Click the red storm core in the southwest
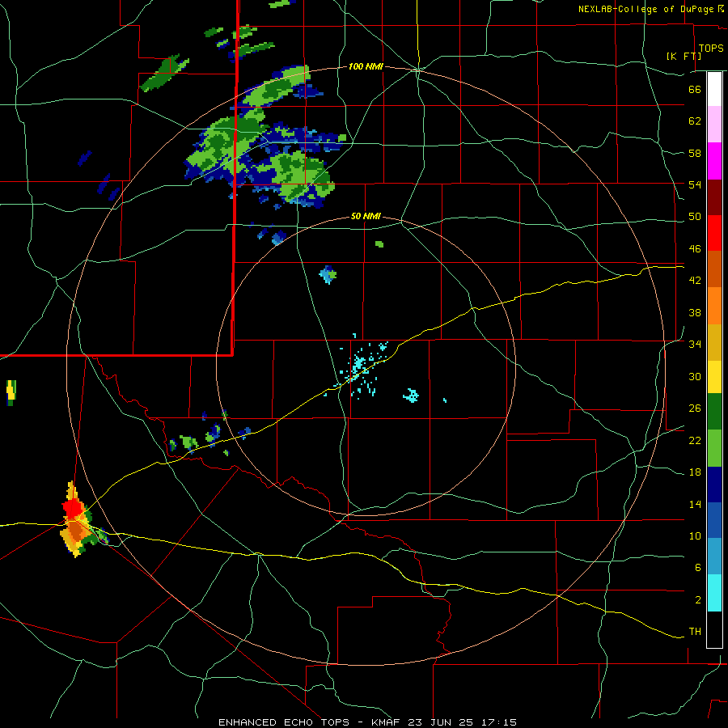This screenshot has width=728, height=728. pyautogui.click(x=73, y=508)
